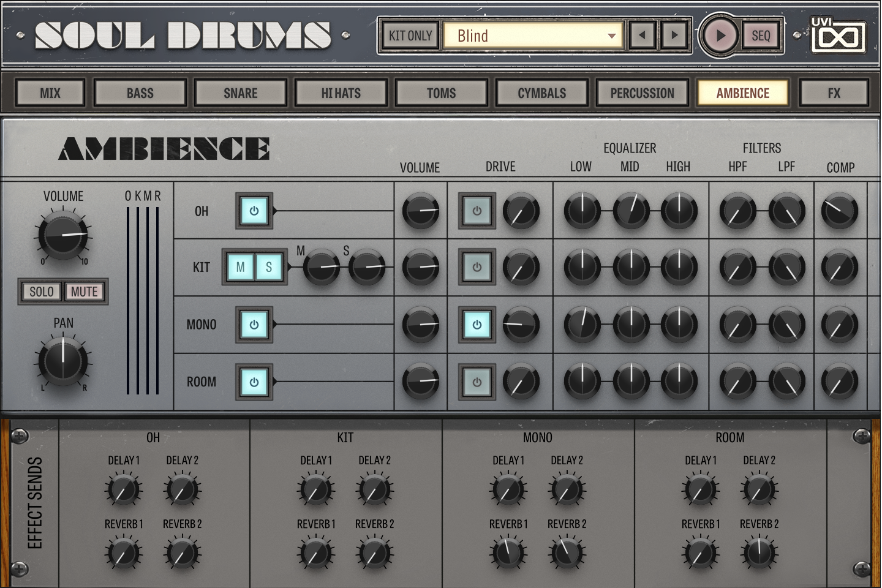882x588 pixels.
Task: Open the PERCUSSION section
Action: pyautogui.click(x=642, y=92)
